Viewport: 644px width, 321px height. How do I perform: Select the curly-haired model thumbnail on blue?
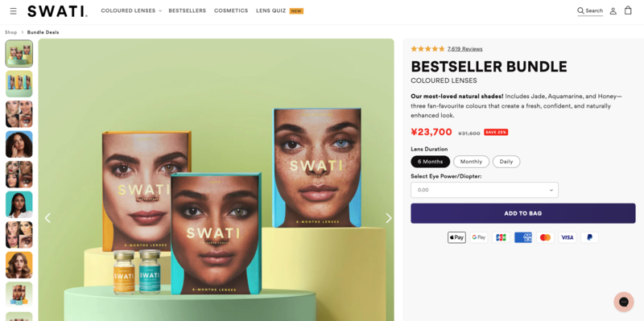point(19,144)
